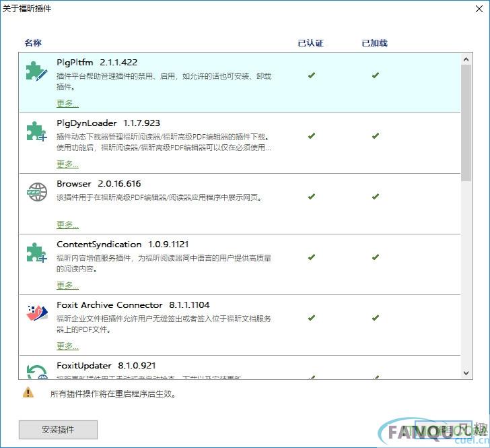Image resolution: width=490 pixels, height=448 pixels.
Task: Click the Foxit Archive Connector icon
Action: (x=37, y=313)
